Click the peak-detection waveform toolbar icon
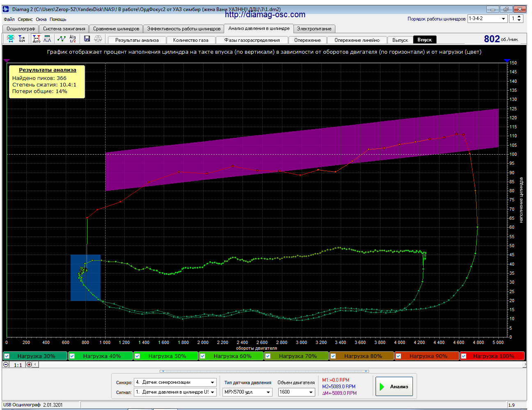532x410 pixels. (x=48, y=39)
